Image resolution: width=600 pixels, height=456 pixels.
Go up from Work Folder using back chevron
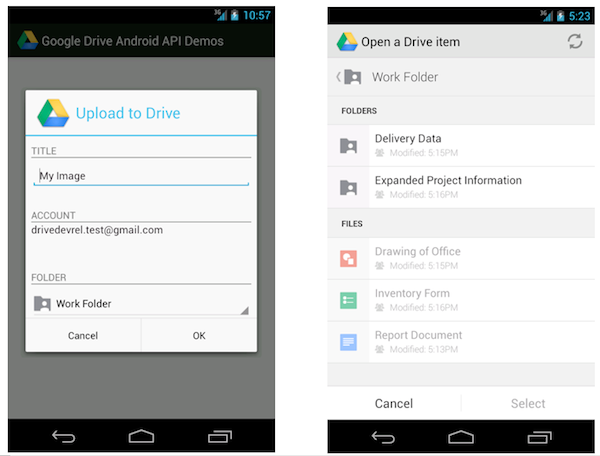[x=341, y=77]
